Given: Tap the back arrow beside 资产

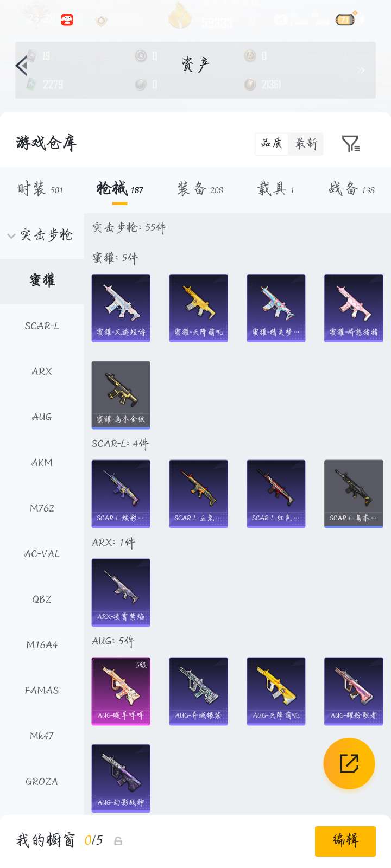Looking at the screenshot, I should (21, 66).
